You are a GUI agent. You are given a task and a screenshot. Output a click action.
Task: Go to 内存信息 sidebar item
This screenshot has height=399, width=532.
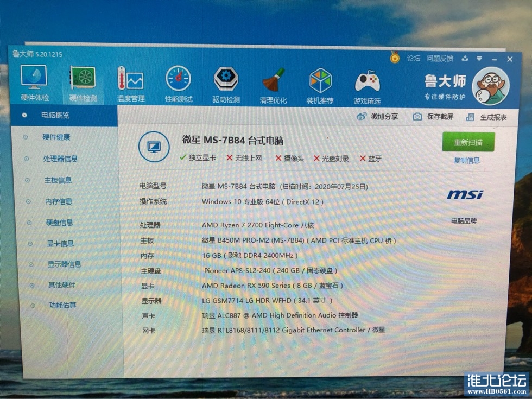(x=59, y=201)
